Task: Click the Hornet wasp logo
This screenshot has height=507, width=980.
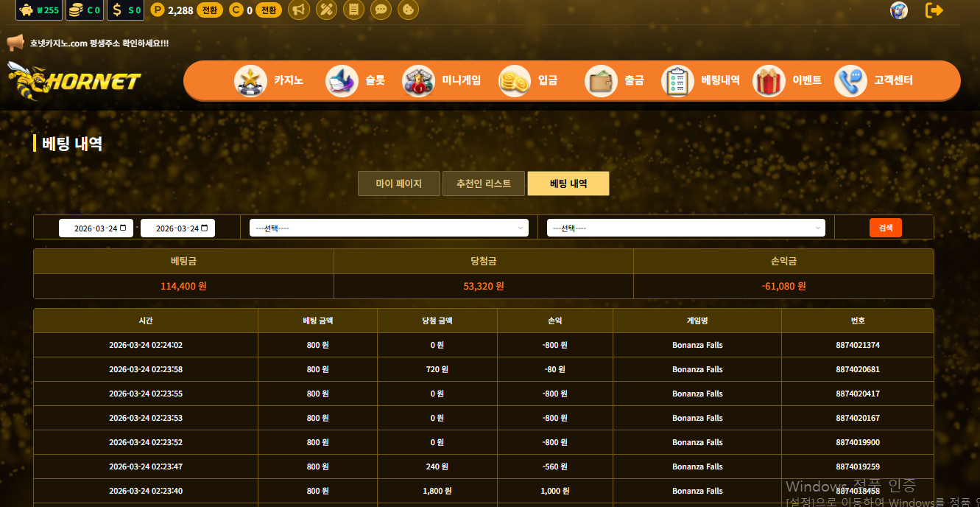Action: (74, 81)
